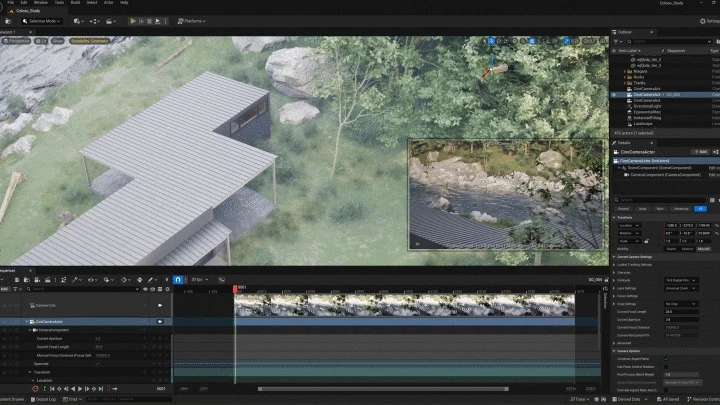Viewport: 720px width, 405px height.
Task: Open the Lens Settings Universal Zoom dropdown
Action: (681, 288)
